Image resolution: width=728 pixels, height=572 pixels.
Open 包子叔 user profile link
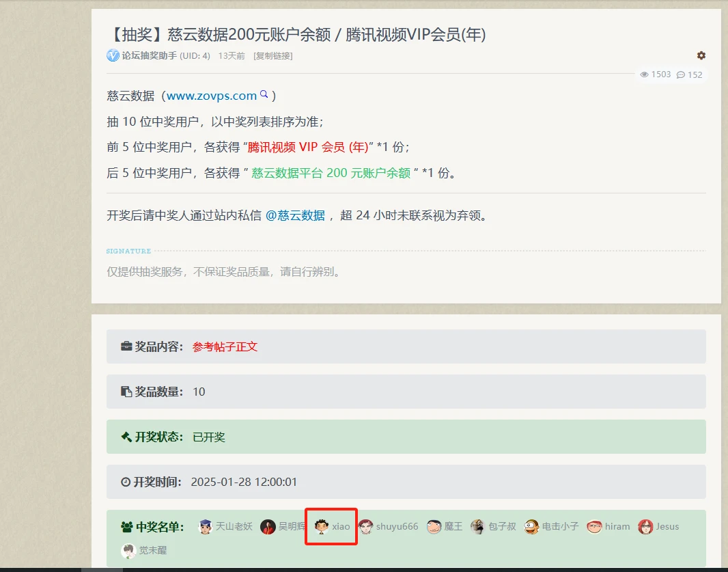click(502, 527)
